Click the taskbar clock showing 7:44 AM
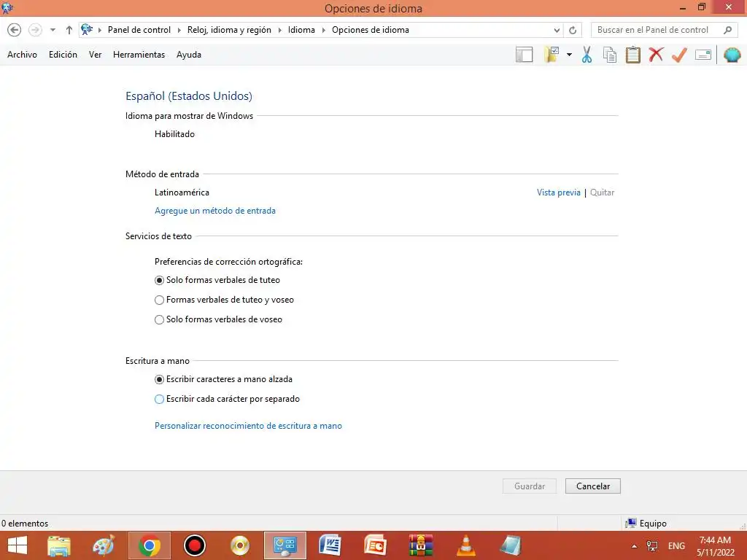This screenshot has width=747, height=560. (715, 546)
